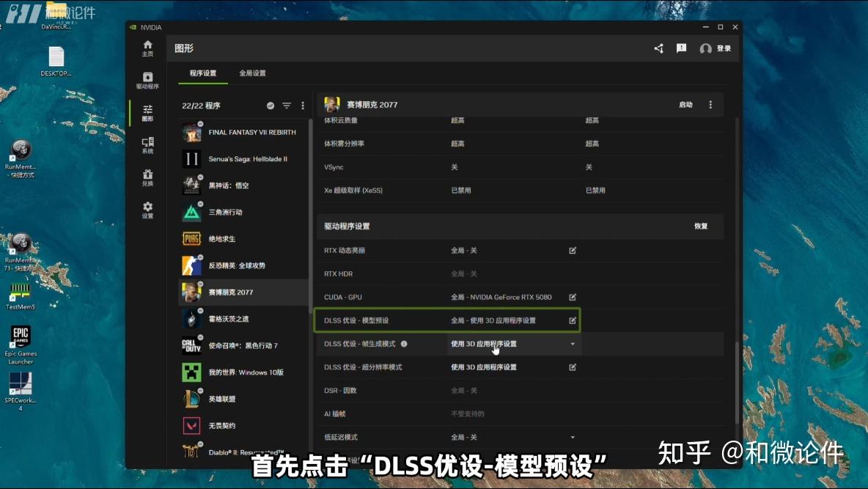Edit DLSS 优设 - 超分辨率模式 icon

point(573,367)
